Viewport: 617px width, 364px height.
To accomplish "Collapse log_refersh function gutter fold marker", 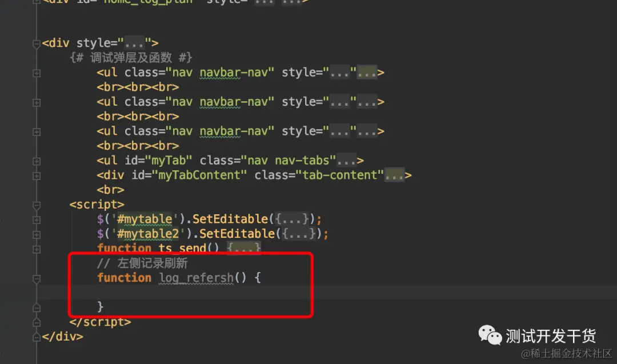I will 36,279.
